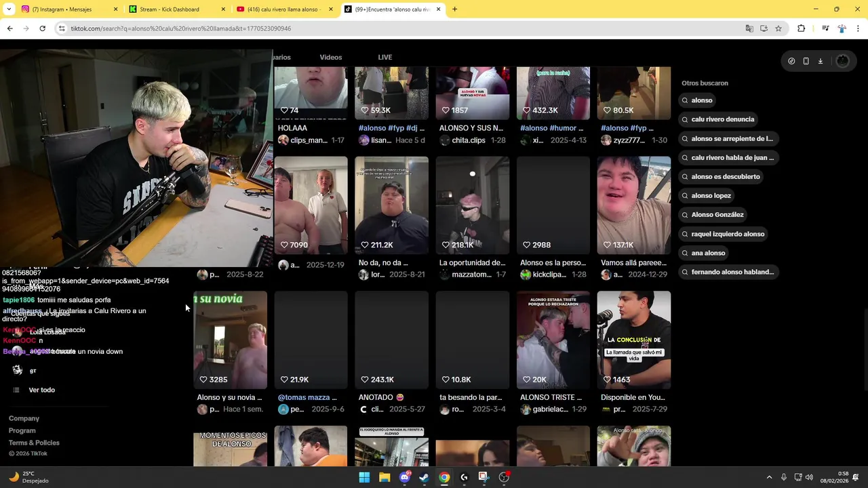The height and width of the screenshot is (488, 868).
Task: Click the heart icon on the 211.2K video
Action: [364, 245]
